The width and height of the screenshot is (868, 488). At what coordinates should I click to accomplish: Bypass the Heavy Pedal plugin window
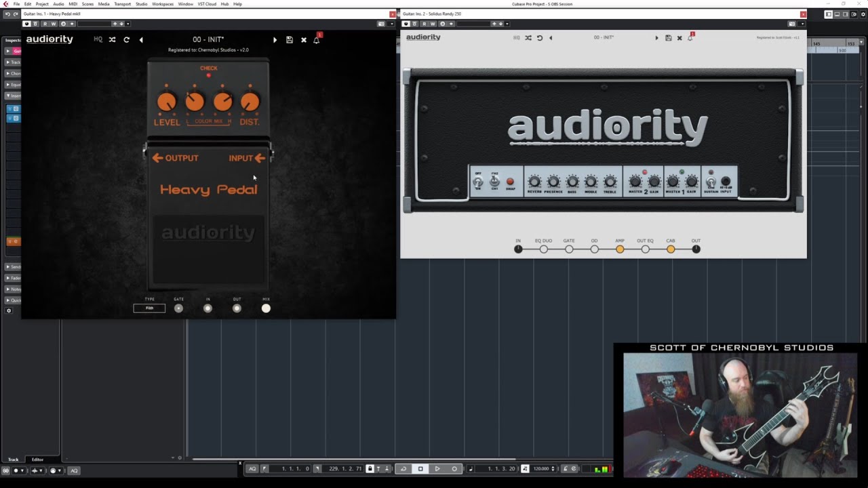[x=27, y=24]
